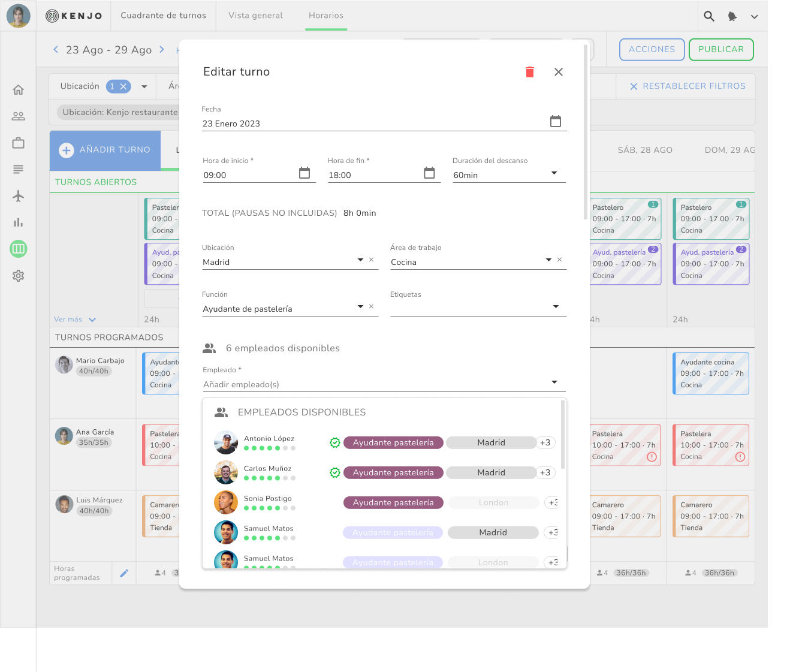Image resolution: width=793 pixels, height=672 pixels.
Task: Expand the Ubicación Madrid dropdown arrow
Action: click(360, 260)
